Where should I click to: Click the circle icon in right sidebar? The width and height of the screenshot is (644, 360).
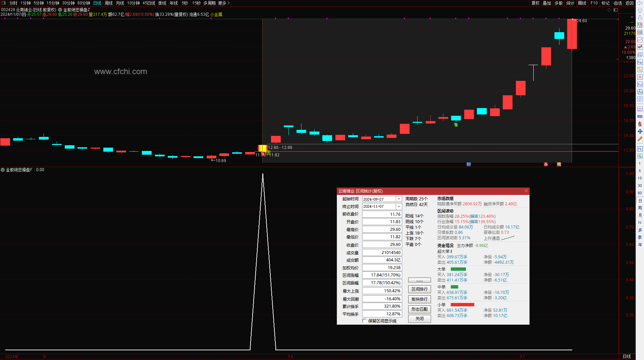click(x=640, y=99)
